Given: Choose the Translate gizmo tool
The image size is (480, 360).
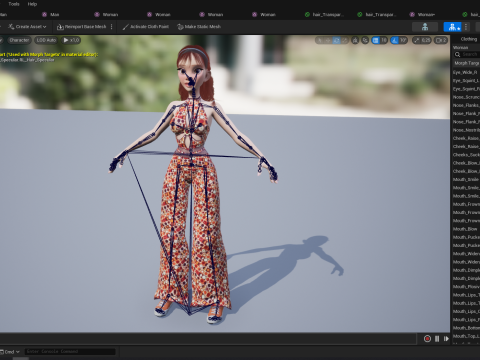Looking at the screenshot, I should click(328, 40).
